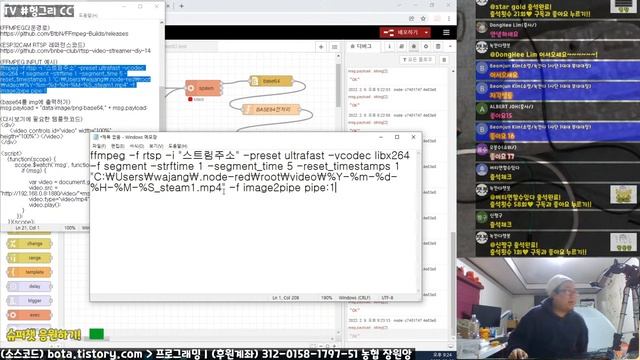The height and width of the screenshot is (360, 640).
Task: Open the Deploy options dropdown arrow
Action: coord(426,32)
